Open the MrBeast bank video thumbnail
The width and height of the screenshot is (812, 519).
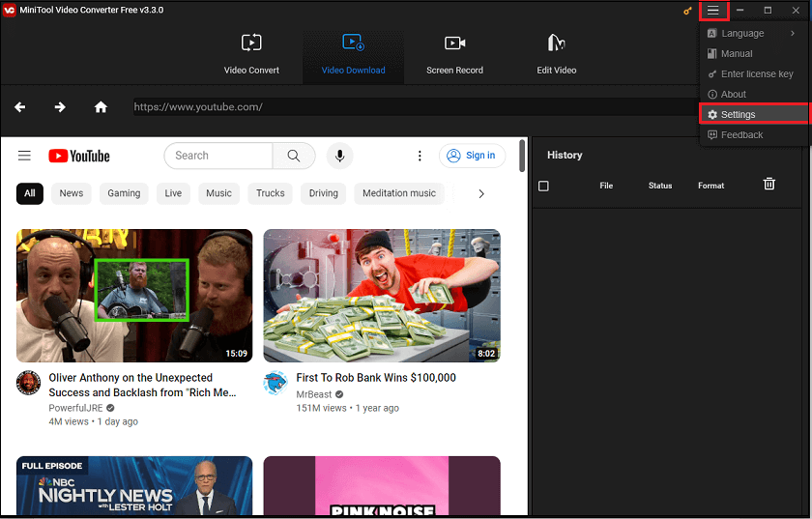(382, 296)
